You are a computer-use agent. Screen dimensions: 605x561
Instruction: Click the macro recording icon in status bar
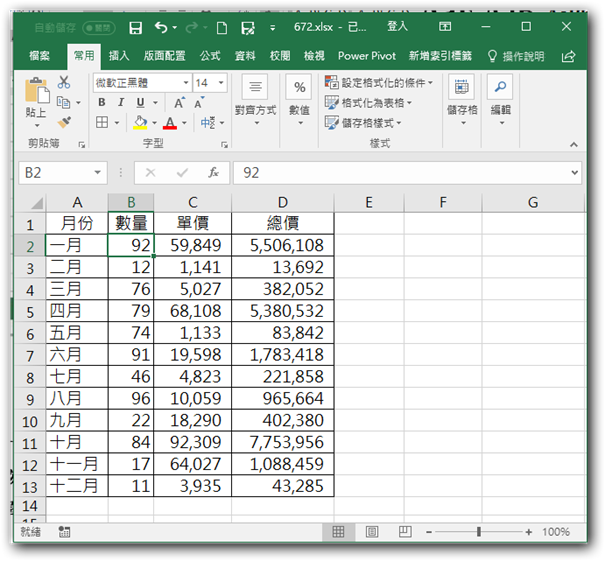point(64,532)
